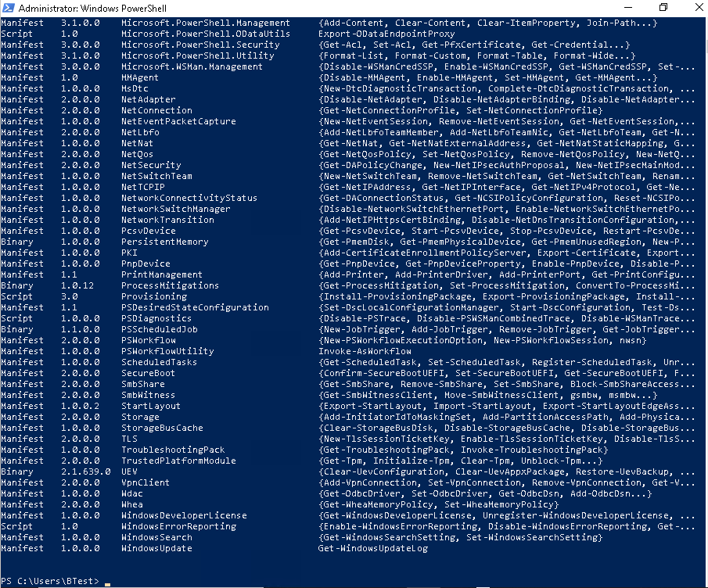
Task: Click the 'StartLayout' module name
Action: click(151, 406)
